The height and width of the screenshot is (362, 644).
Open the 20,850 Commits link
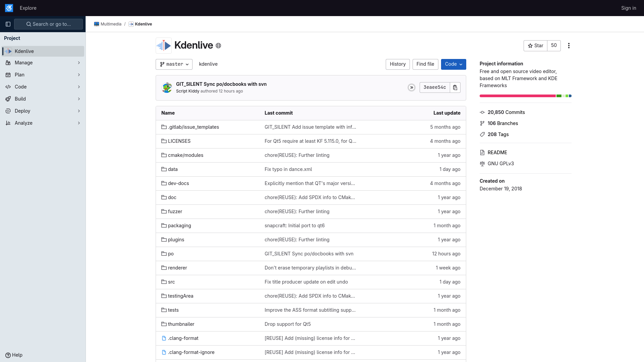[x=506, y=112]
